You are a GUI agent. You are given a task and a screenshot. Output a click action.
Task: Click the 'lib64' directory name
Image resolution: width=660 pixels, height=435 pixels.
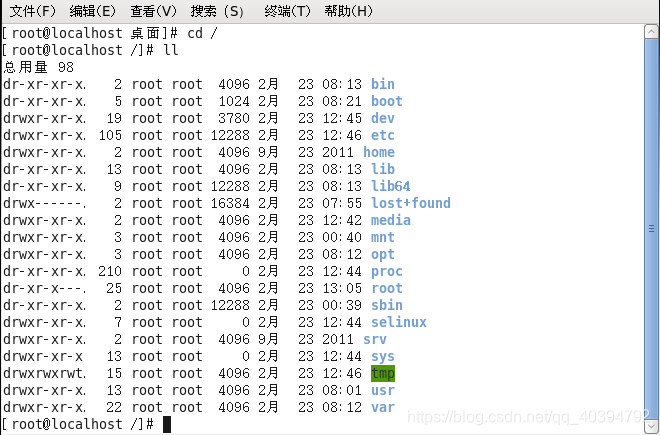pyautogui.click(x=391, y=186)
